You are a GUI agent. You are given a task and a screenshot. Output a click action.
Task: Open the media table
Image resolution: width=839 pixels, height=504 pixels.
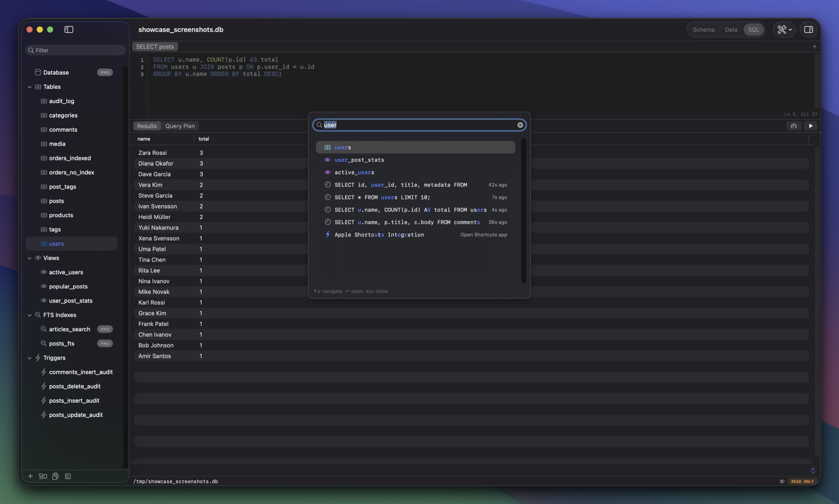click(x=72, y=144)
